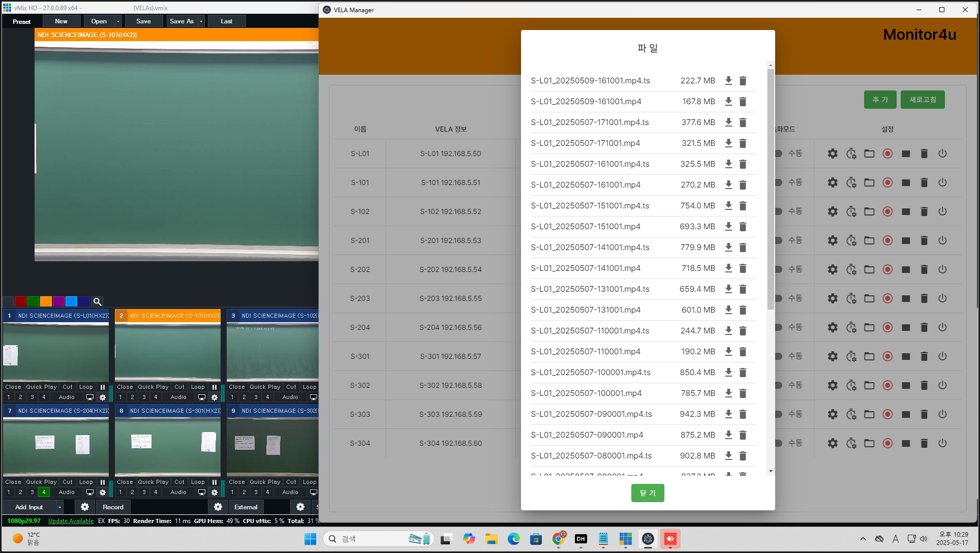
Task: Power off the S-204 device
Action: click(942, 327)
